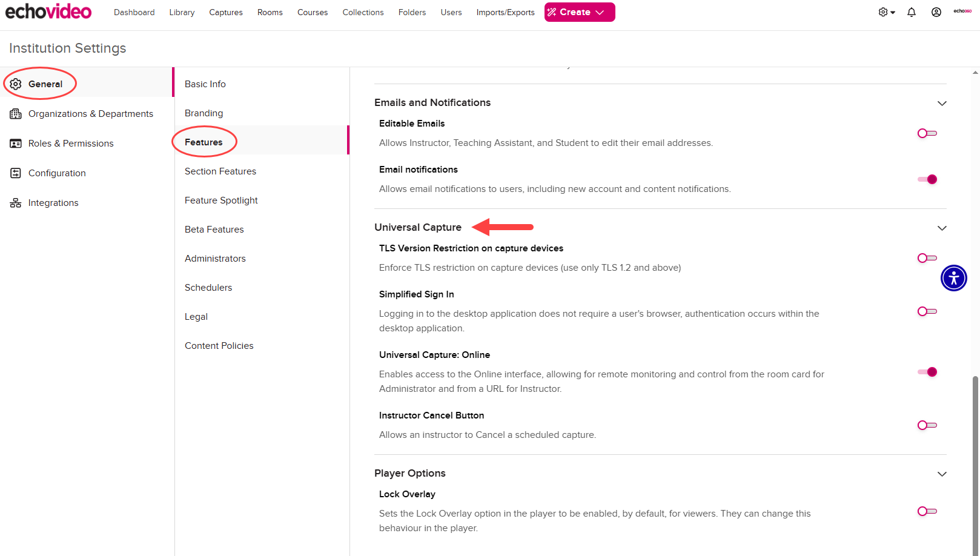The image size is (980, 556).
Task: Open Captures in the top navigation
Action: pyautogui.click(x=226, y=12)
